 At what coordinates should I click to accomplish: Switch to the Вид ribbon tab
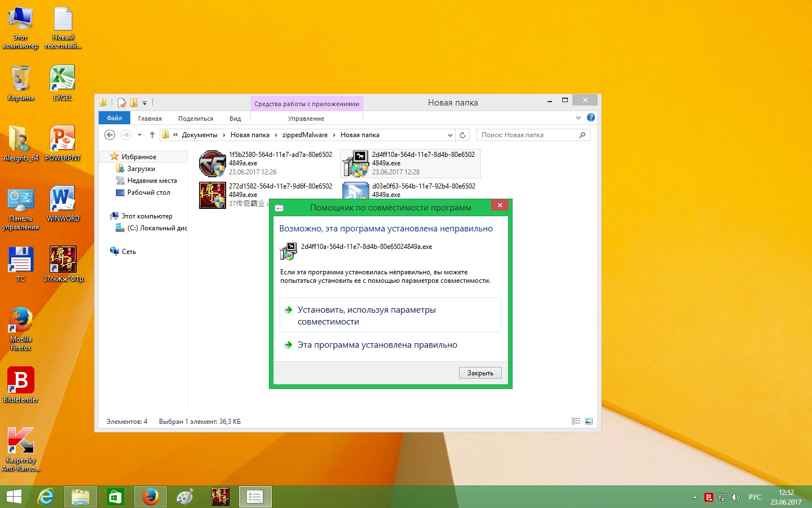[x=235, y=119]
